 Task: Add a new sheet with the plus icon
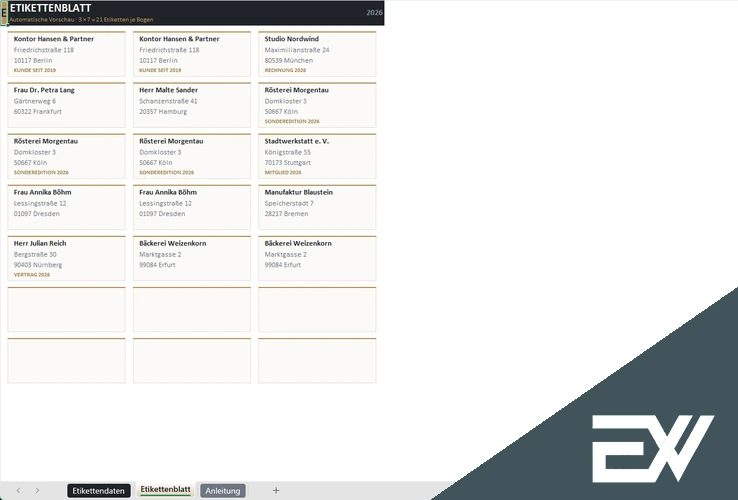276,491
